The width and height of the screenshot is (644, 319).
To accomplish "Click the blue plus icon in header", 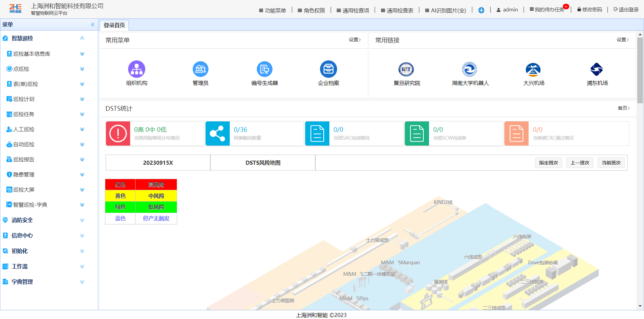I will (x=481, y=10).
